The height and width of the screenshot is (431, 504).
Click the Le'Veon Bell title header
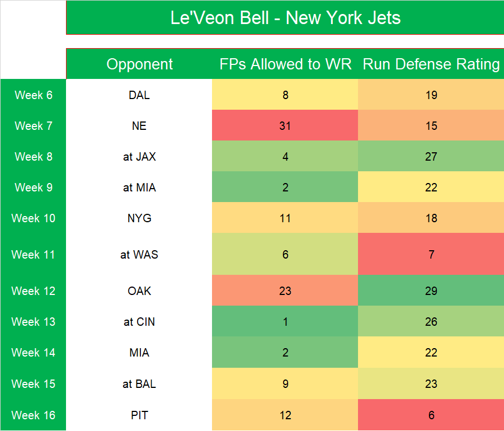point(285,18)
